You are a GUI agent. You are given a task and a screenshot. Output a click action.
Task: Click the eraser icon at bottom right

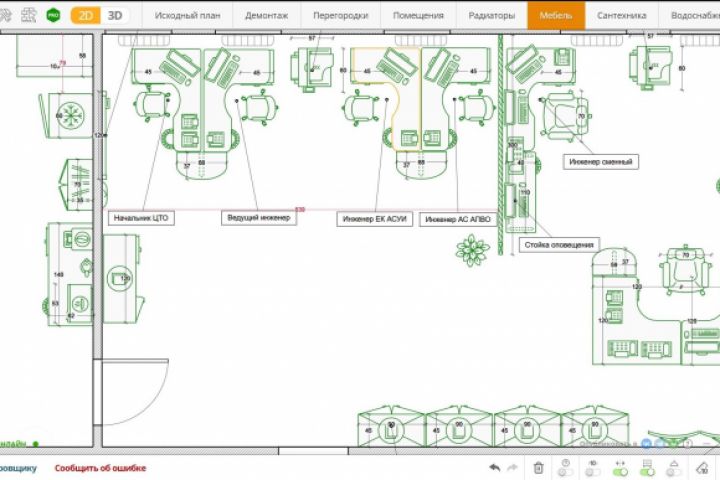pos(703,468)
